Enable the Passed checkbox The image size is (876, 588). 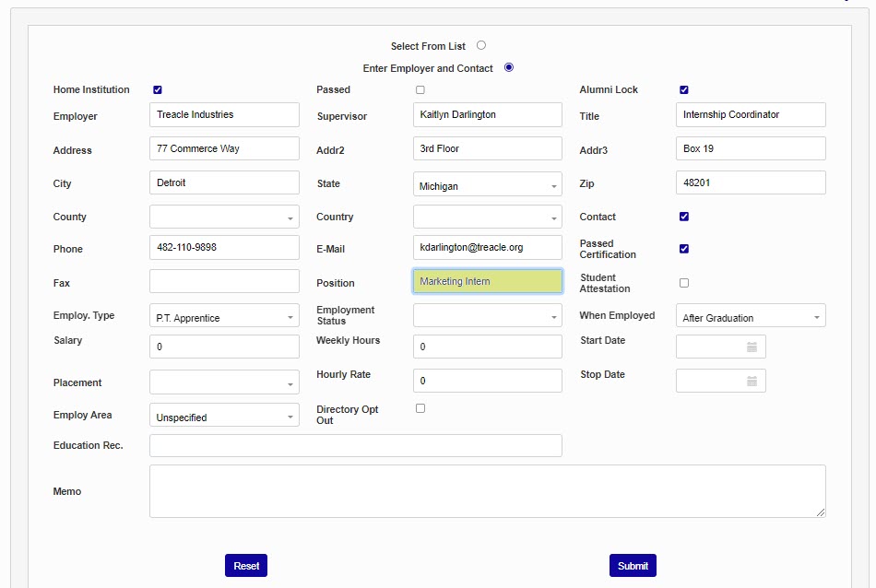pos(420,90)
